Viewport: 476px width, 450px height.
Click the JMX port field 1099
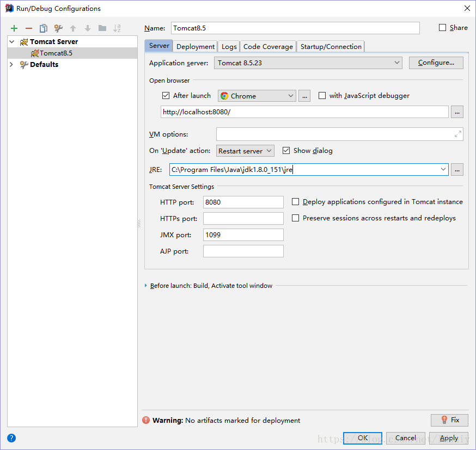[243, 235]
